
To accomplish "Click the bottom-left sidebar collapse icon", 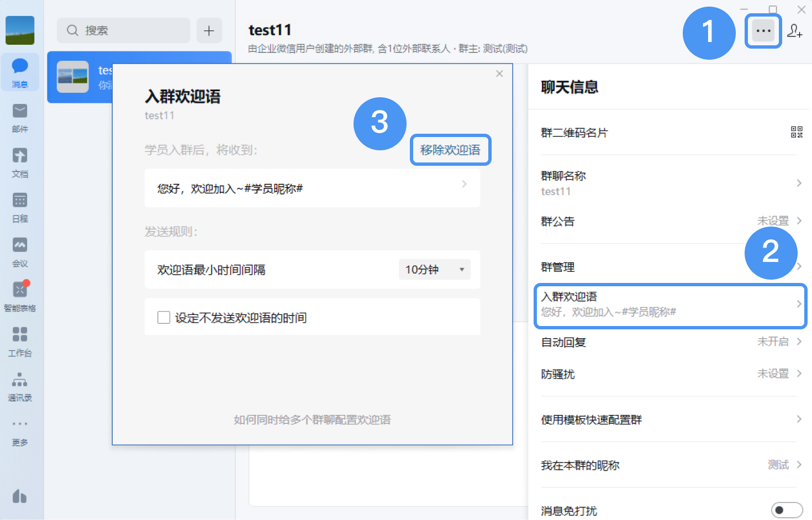I will click(20, 496).
